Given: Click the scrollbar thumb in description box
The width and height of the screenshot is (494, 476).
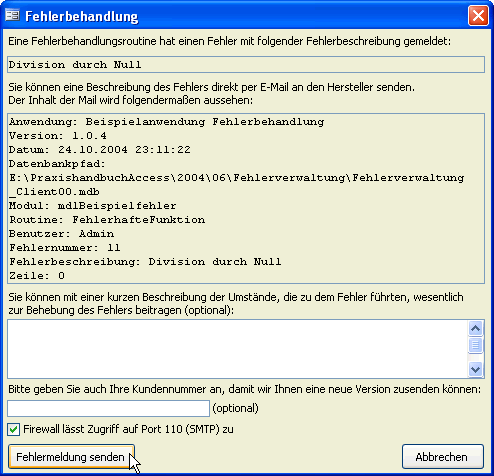Looking at the screenshot, I should pyautogui.click(x=475, y=345).
